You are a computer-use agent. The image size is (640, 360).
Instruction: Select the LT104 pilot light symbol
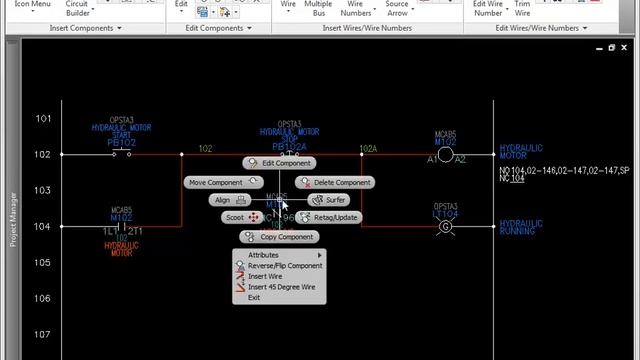tap(445, 227)
